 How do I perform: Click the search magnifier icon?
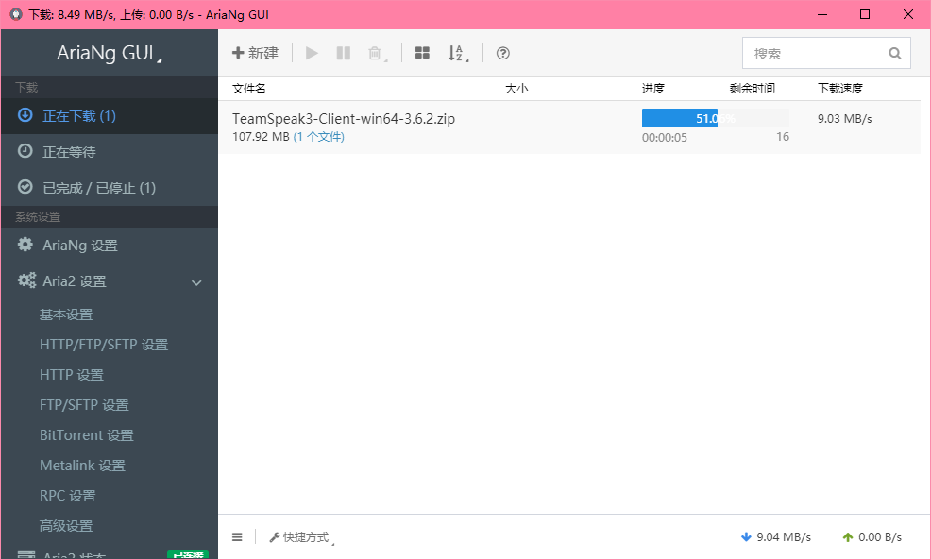click(x=894, y=53)
